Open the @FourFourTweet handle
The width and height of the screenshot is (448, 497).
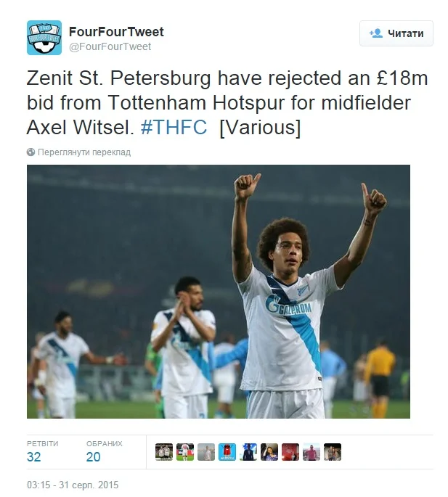click(110, 46)
